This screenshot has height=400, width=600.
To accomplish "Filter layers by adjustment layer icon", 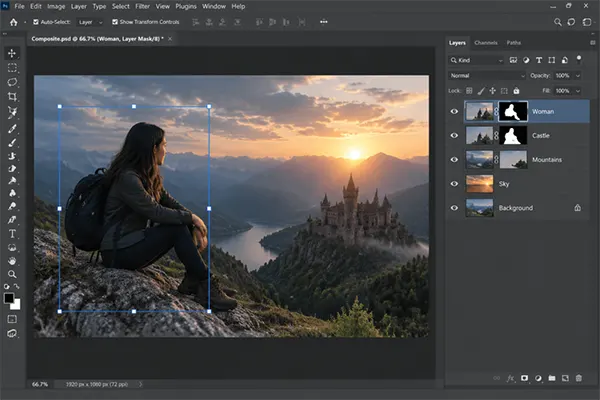I will [x=526, y=60].
